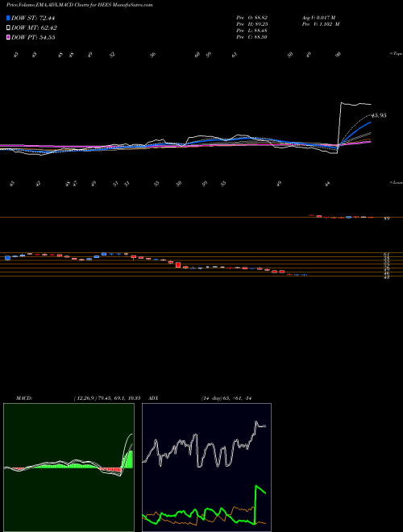This screenshot has width=403, height=532.
Task: Click the large red candlestick mid-chart
Action: point(178,265)
